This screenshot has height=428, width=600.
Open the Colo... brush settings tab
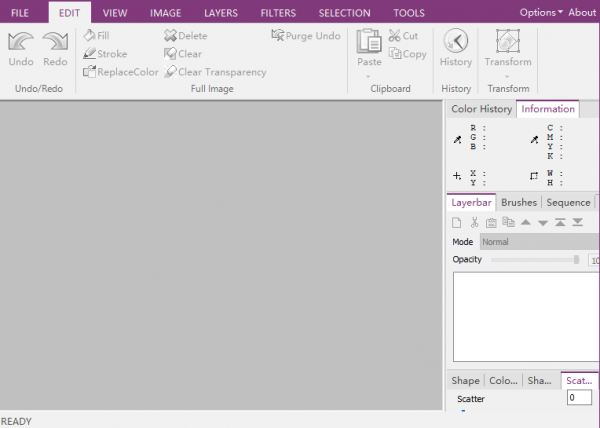(x=503, y=381)
